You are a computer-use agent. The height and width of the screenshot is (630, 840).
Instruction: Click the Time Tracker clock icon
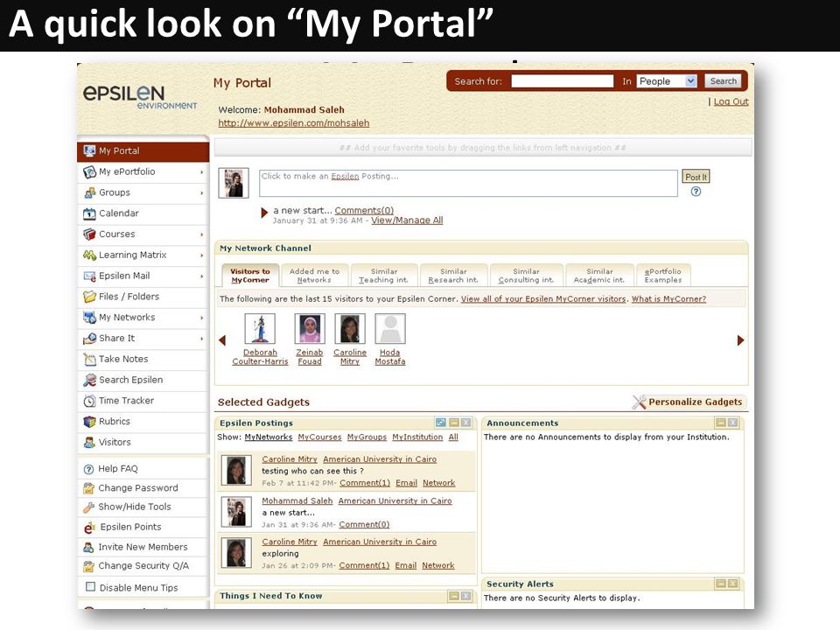point(89,401)
